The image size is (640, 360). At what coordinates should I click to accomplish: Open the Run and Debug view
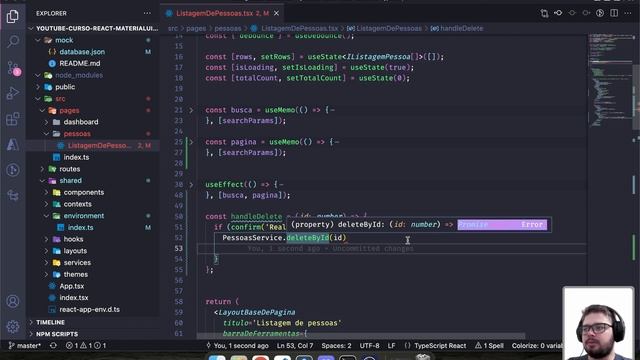[x=13, y=93]
